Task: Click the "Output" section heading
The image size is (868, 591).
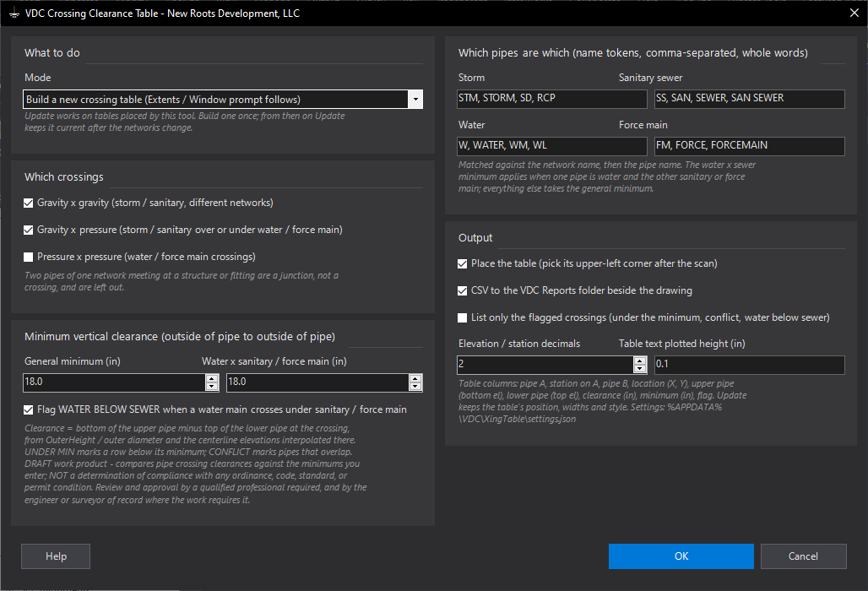Action: point(475,238)
